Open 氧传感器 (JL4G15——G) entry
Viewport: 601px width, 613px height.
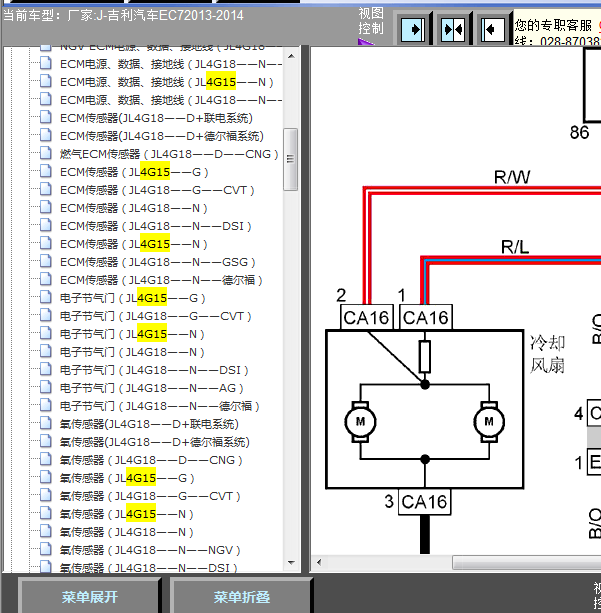coord(127,478)
